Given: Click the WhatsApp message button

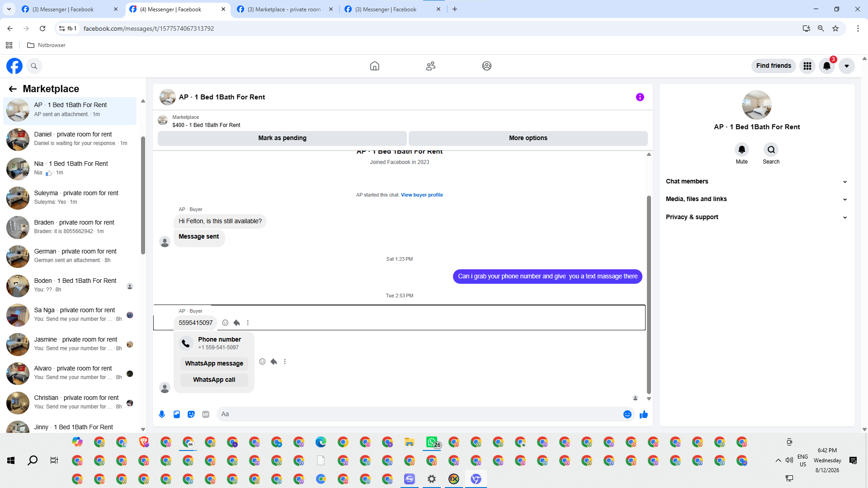Looking at the screenshot, I should tap(214, 364).
